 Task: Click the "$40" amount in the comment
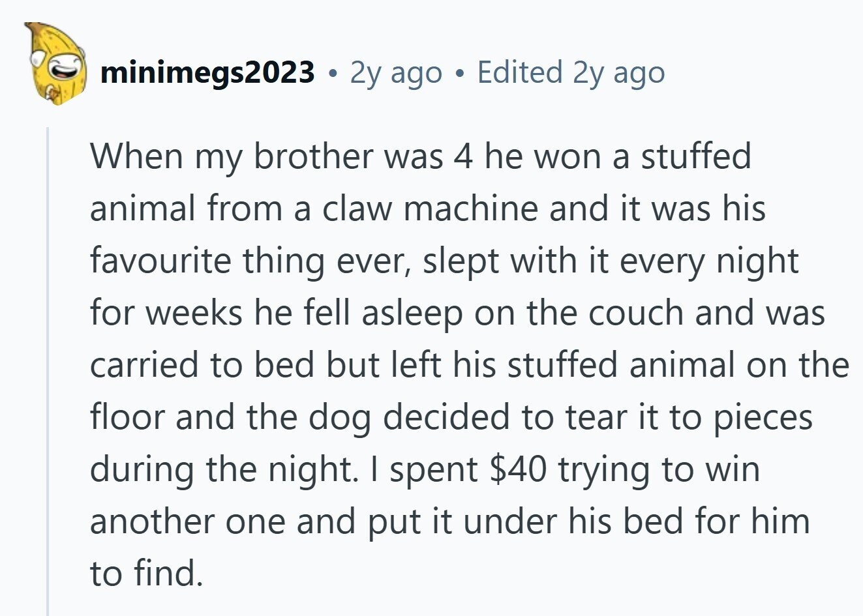(x=518, y=470)
